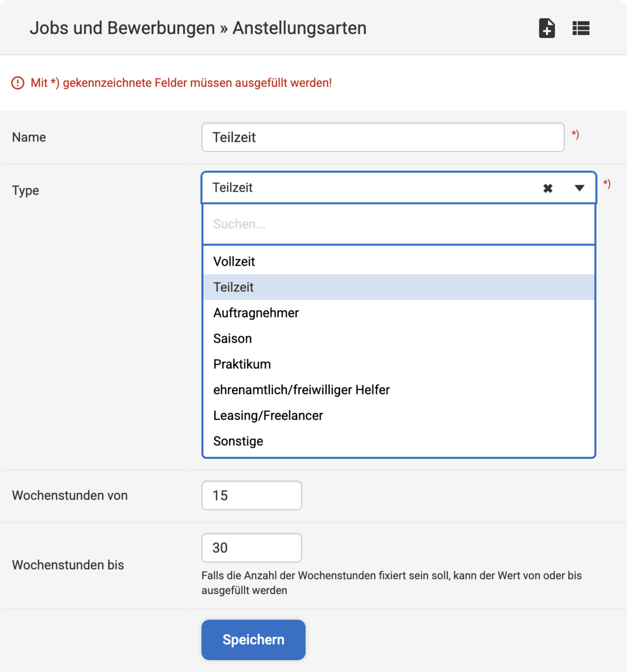Select Praktikum option
This screenshot has height=672, width=627.
pos(399,364)
